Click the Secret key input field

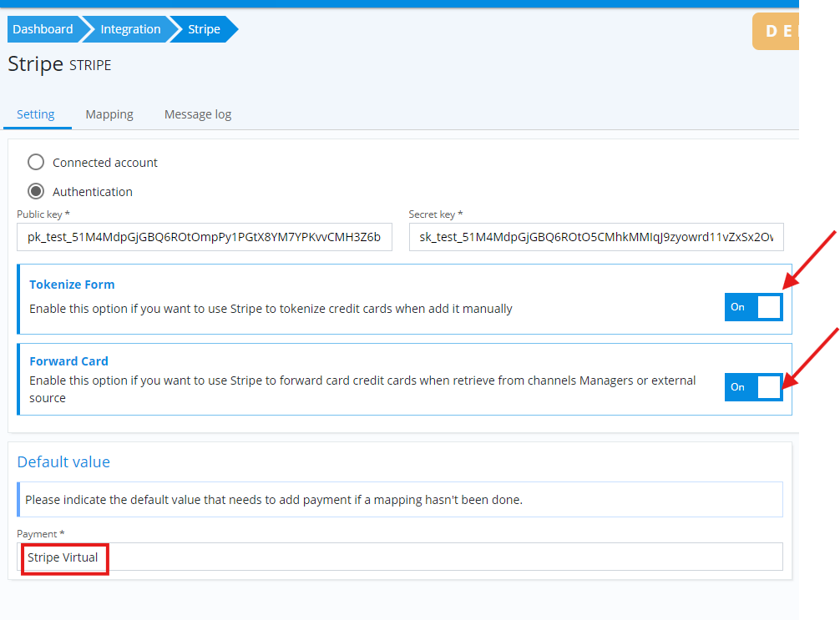(x=596, y=237)
